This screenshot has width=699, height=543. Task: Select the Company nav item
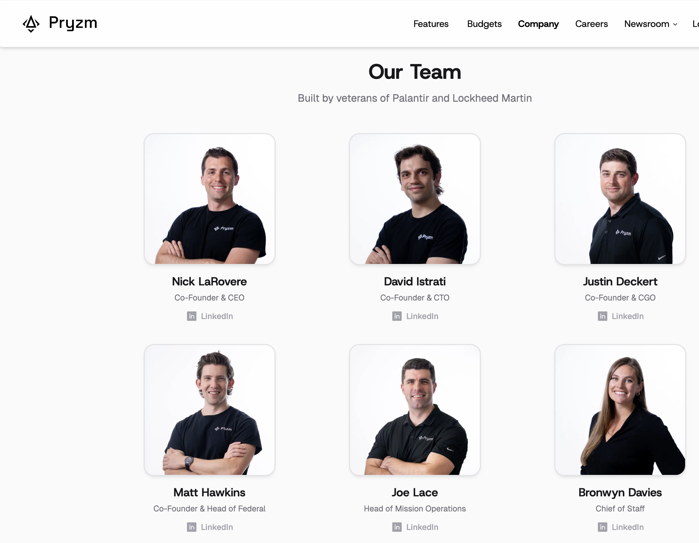click(538, 24)
